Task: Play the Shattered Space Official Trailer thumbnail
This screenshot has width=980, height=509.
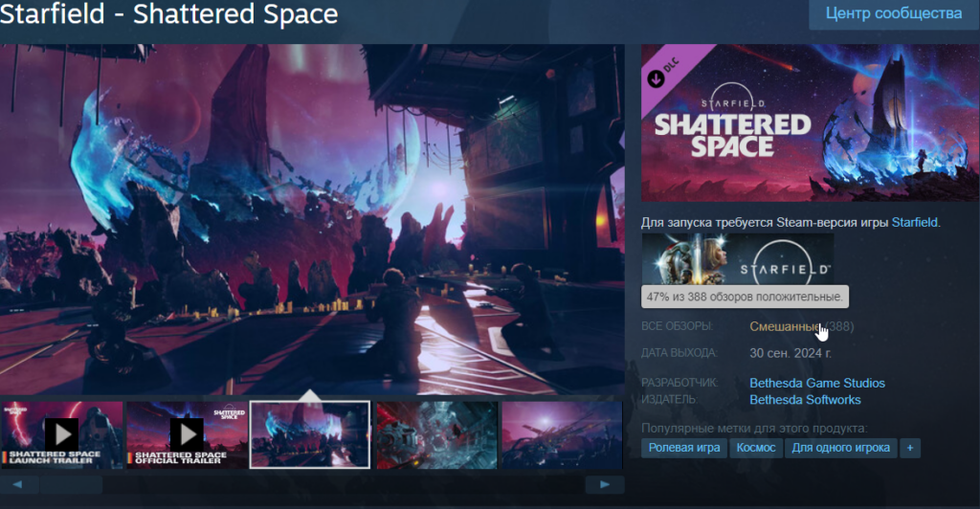Action: point(187,435)
